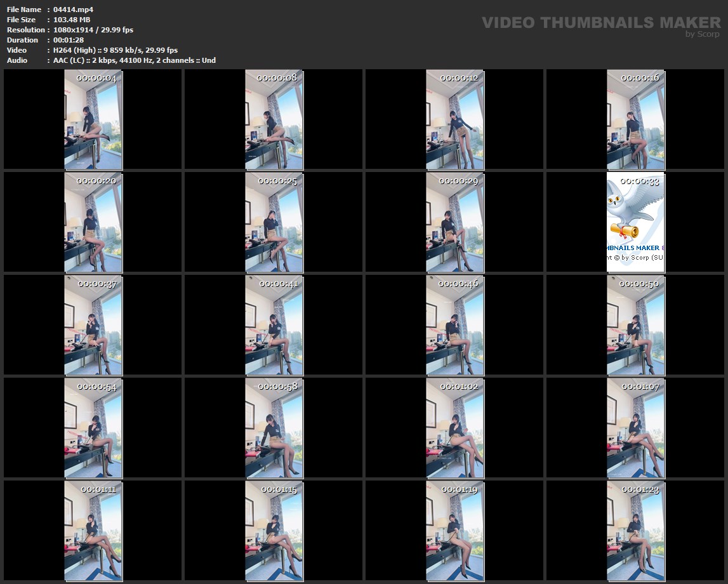The width and height of the screenshot is (728, 584).
Task: Click the resolution value 1080x1914 / 29.99 fps
Action: point(93,30)
